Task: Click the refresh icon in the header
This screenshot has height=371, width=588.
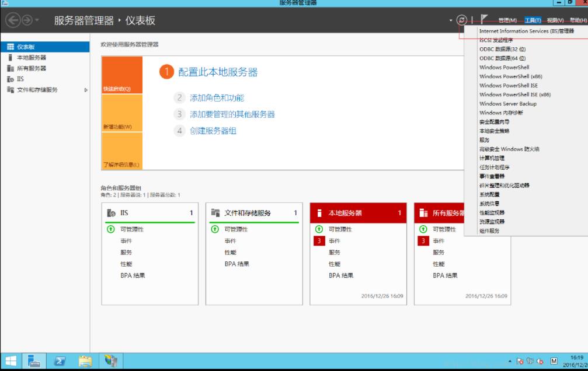Action: tap(462, 20)
